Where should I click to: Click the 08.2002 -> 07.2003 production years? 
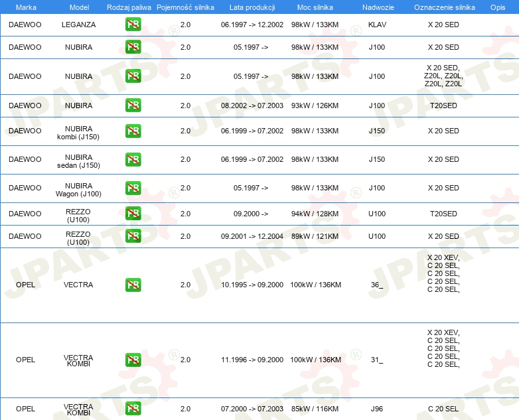click(x=252, y=105)
